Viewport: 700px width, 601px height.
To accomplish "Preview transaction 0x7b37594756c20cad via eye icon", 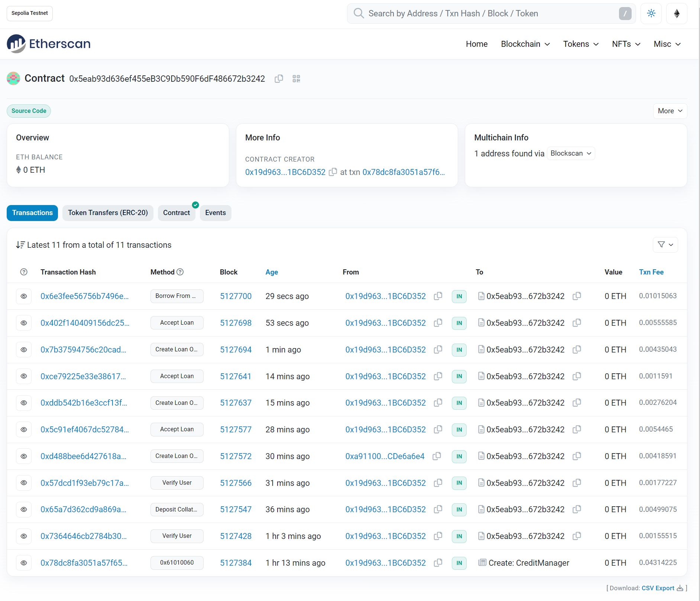I will [x=24, y=350].
